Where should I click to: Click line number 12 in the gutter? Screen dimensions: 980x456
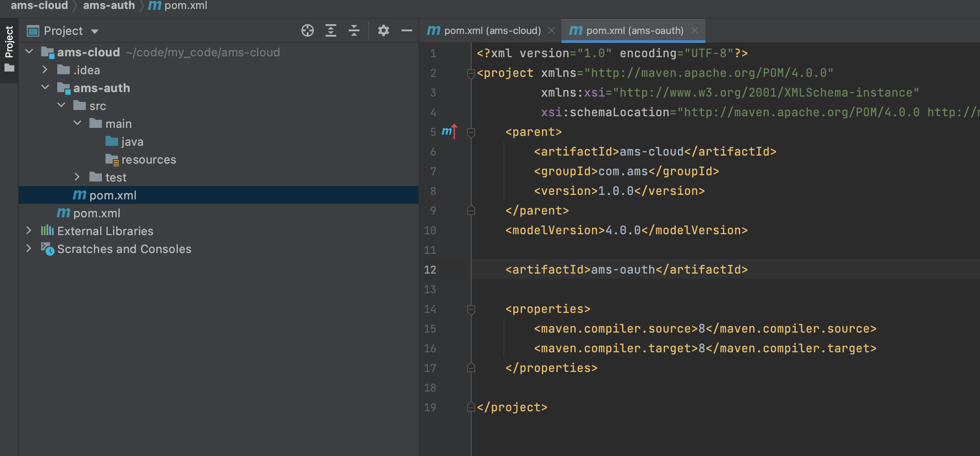[430, 270]
